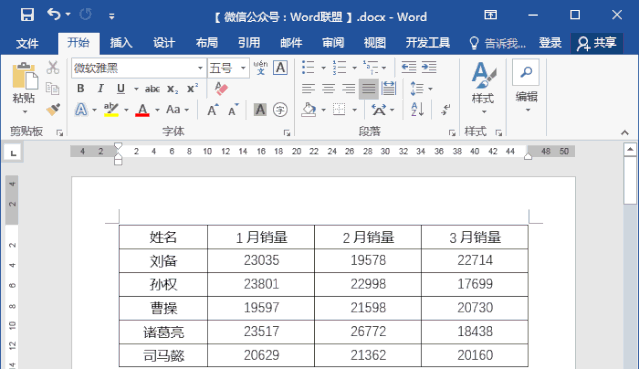The image size is (639, 369).
Task: Save the document with the floppy icon
Action: coord(27,15)
